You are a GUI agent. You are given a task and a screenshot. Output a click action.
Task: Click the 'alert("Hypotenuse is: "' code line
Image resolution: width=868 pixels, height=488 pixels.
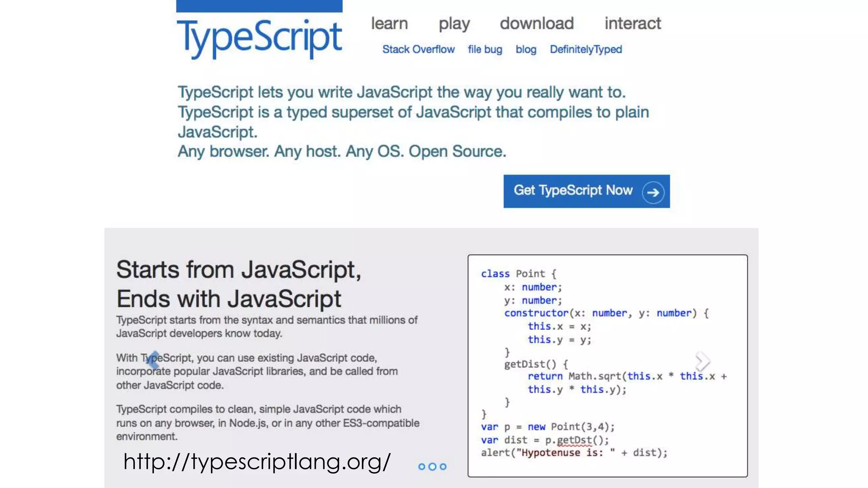(x=574, y=452)
